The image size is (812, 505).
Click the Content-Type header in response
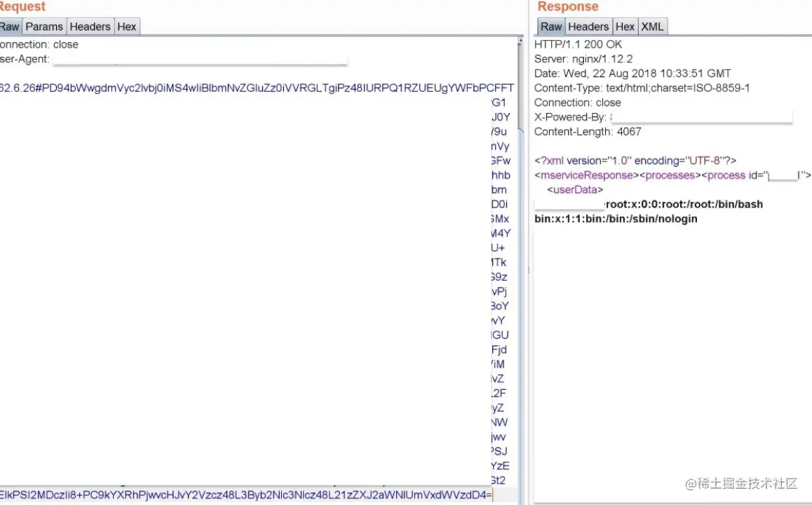642,88
